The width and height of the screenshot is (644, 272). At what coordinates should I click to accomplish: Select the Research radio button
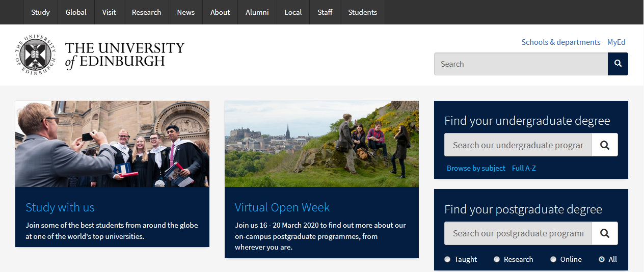coord(497,259)
